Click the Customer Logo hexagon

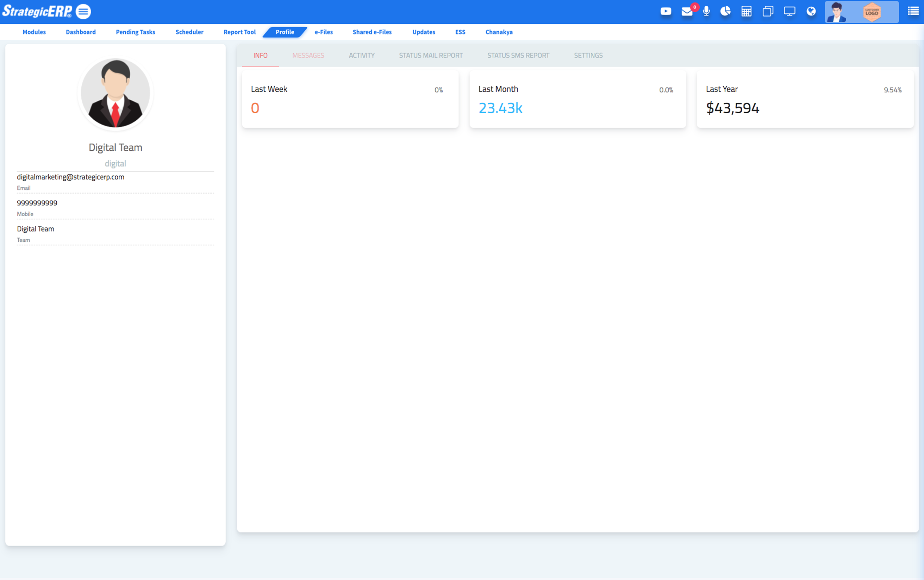pyautogui.click(x=872, y=12)
